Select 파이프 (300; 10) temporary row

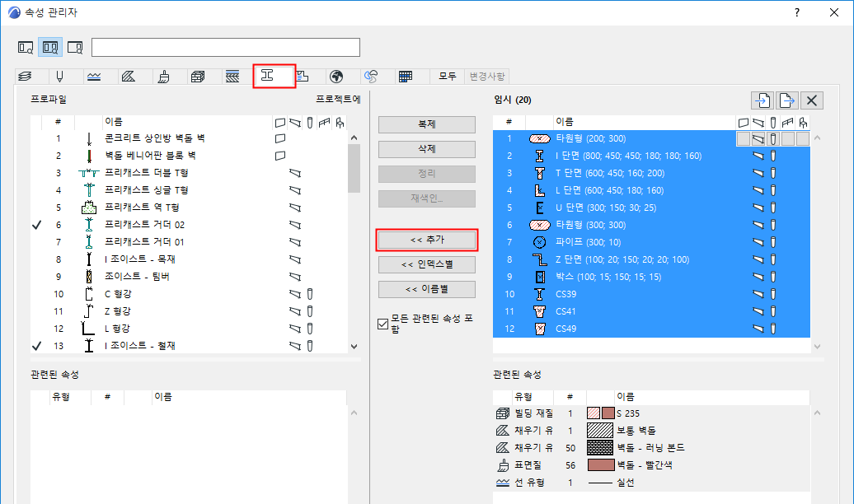click(651, 242)
